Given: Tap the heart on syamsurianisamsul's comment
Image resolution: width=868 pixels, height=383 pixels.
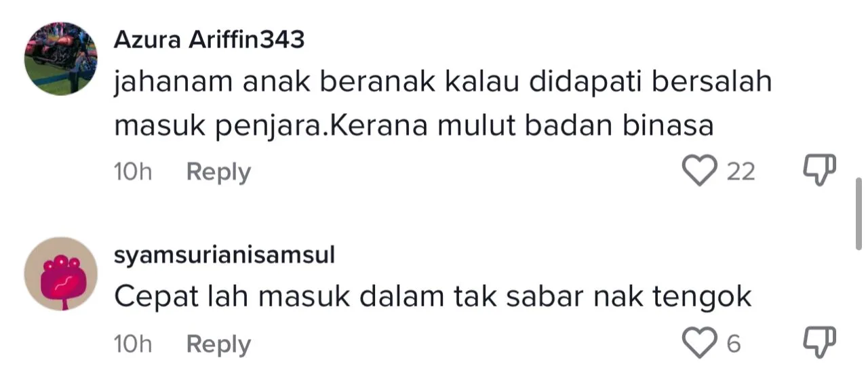Looking at the screenshot, I should pyautogui.click(x=699, y=344).
